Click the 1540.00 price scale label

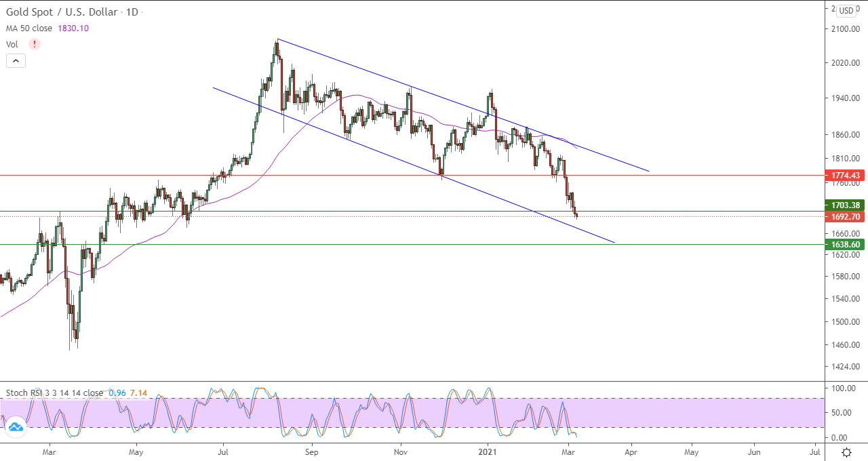[x=847, y=298]
